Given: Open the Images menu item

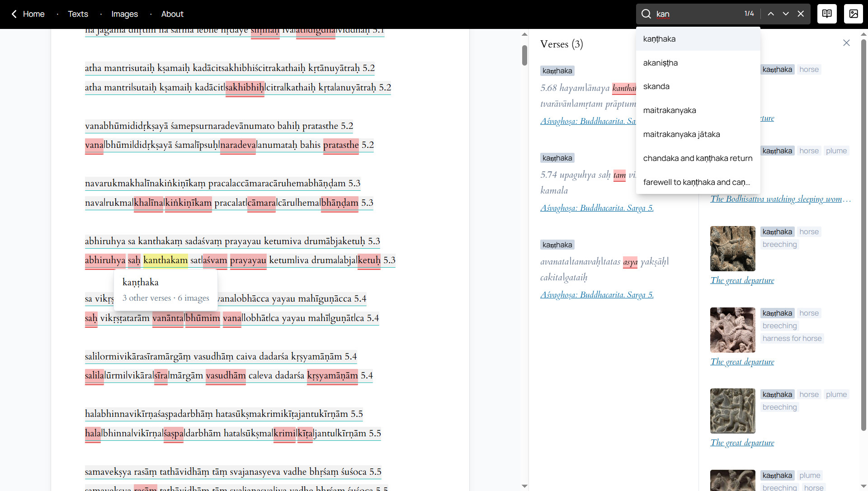Looking at the screenshot, I should click(124, 14).
